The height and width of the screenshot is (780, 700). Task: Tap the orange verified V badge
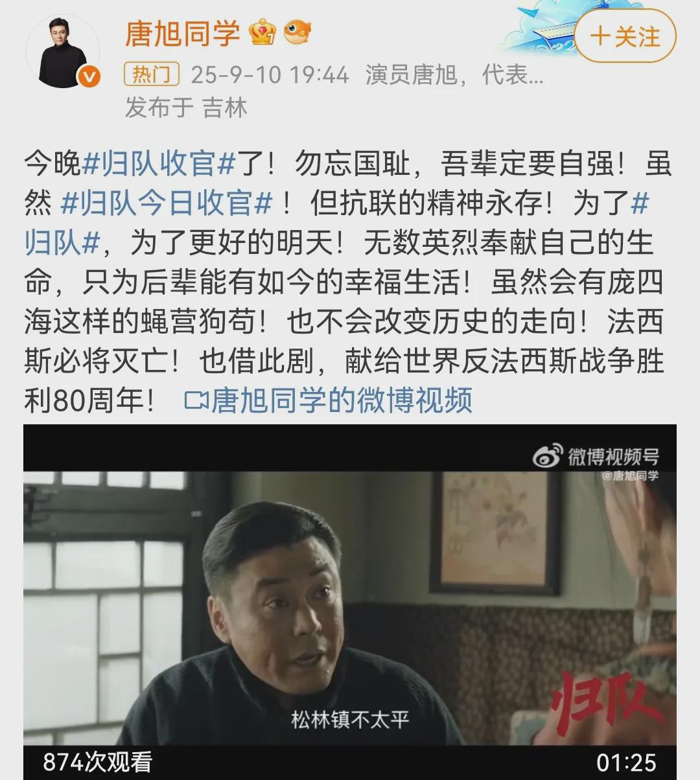[89, 78]
